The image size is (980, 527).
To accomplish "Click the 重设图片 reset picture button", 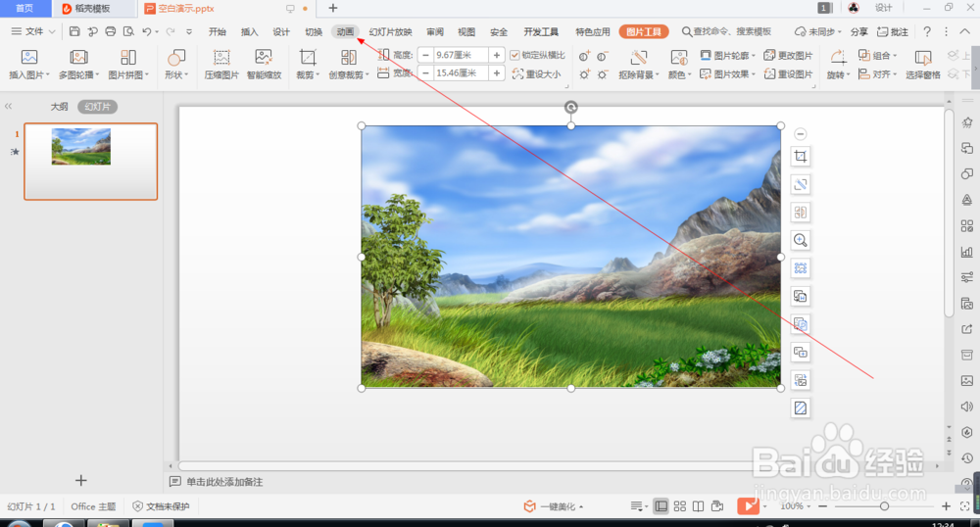I will [788, 73].
